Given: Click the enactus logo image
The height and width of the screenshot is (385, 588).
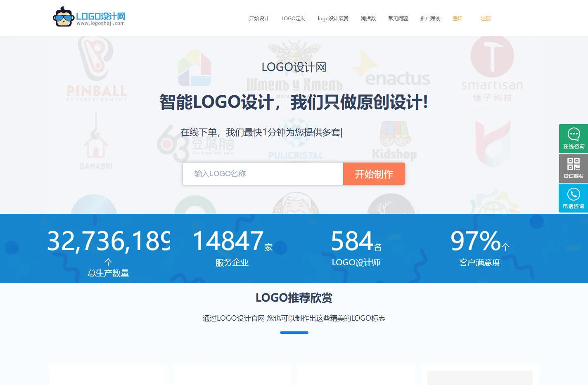Looking at the screenshot, I should [x=392, y=68].
